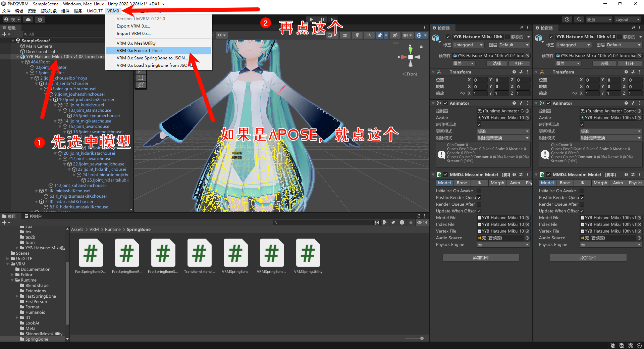Click the scene camera settings icon
This screenshot has width=644, height=349.
point(406,35)
